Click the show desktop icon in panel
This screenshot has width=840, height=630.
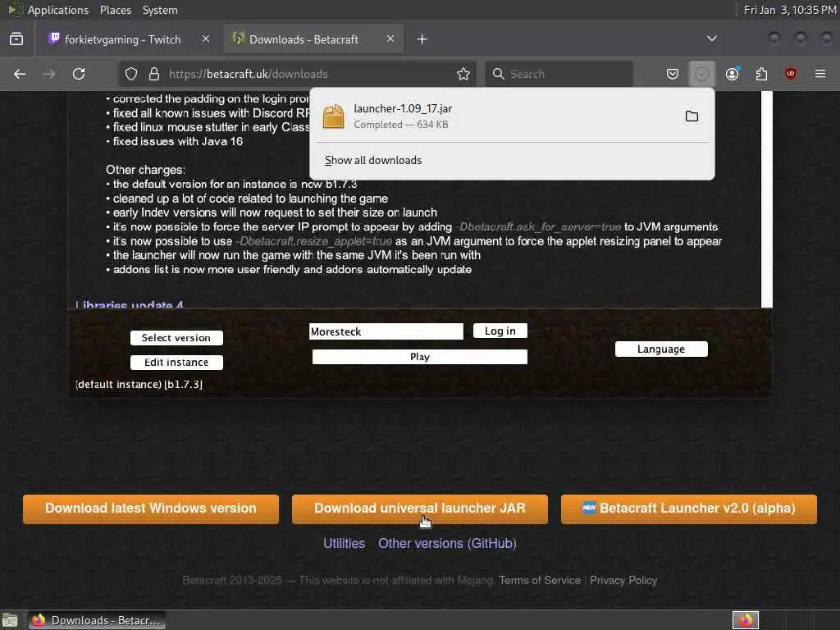tap(10, 620)
